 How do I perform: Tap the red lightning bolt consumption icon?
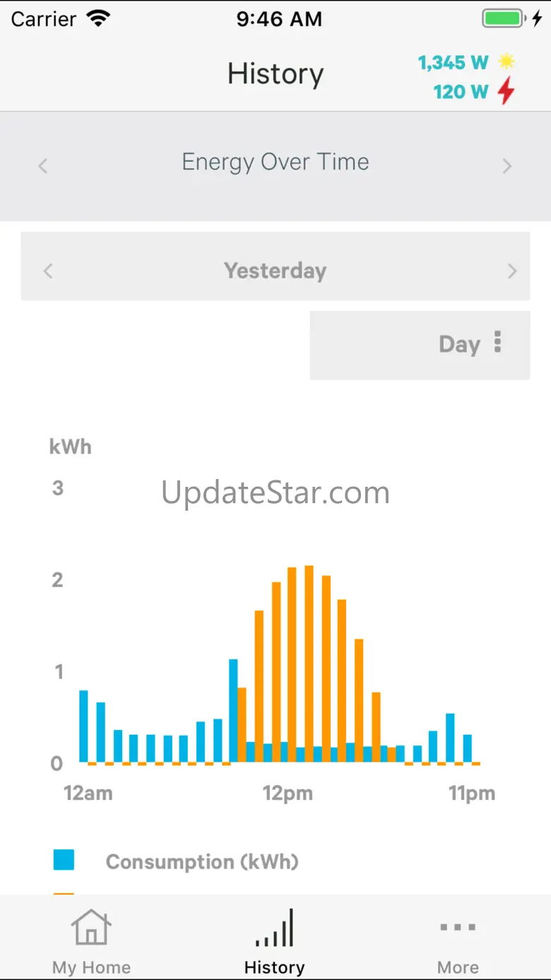pos(506,92)
